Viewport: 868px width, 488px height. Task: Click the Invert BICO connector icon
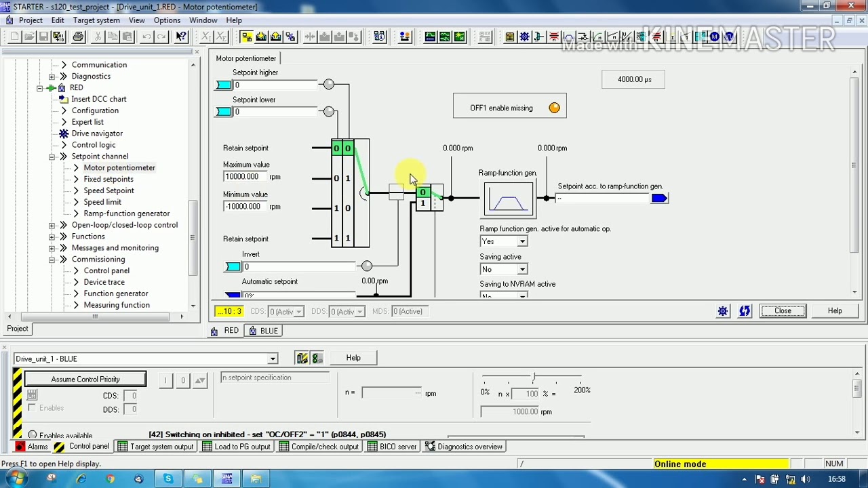click(233, 266)
